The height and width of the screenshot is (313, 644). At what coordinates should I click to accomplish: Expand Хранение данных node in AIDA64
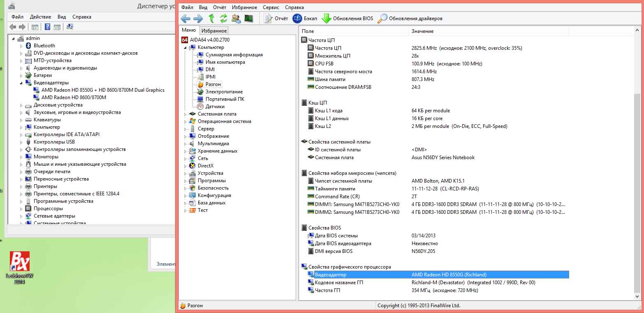tap(185, 151)
